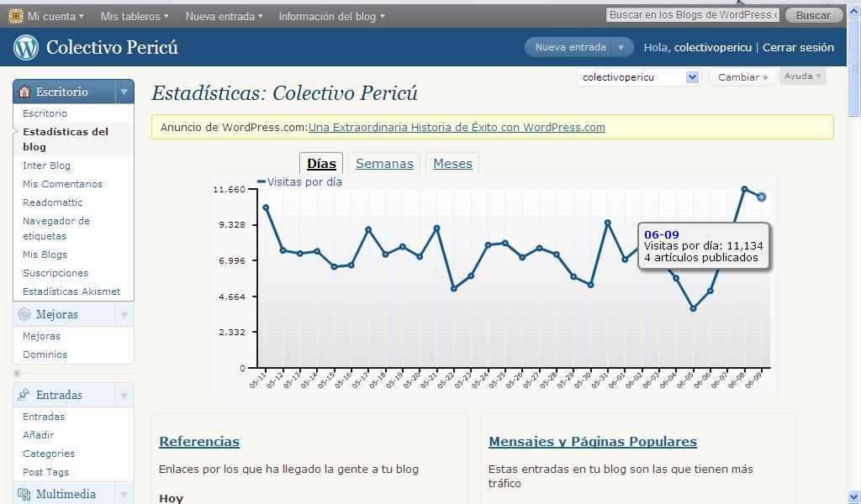Screen dimensions: 861x504
Task: Open the WordPress.com announcement link
Action: 457,128
